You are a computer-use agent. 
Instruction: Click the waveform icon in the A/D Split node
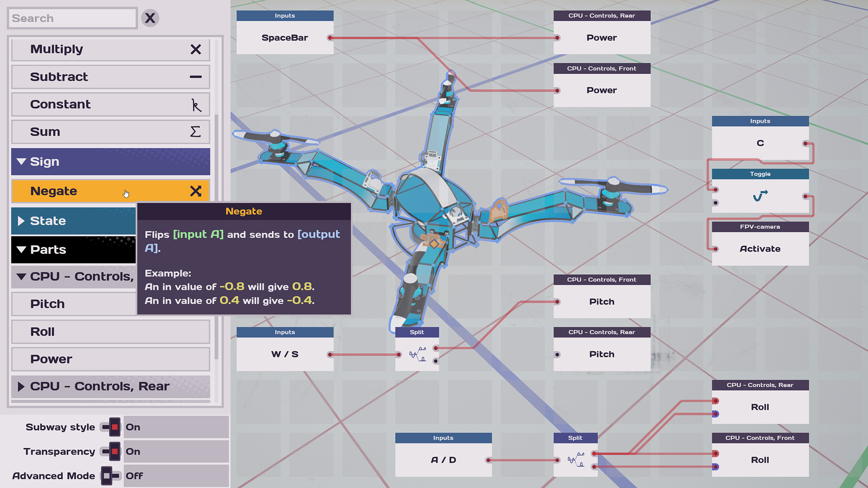[x=575, y=460]
